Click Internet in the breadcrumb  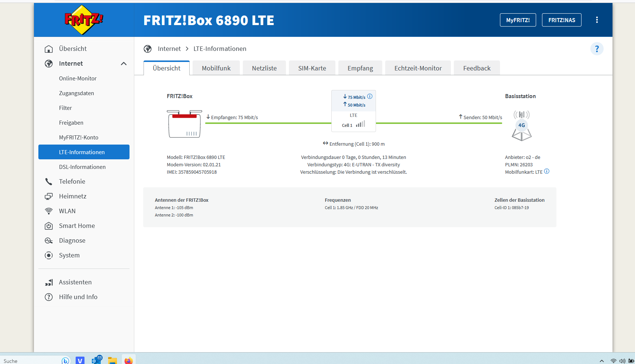coord(169,49)
